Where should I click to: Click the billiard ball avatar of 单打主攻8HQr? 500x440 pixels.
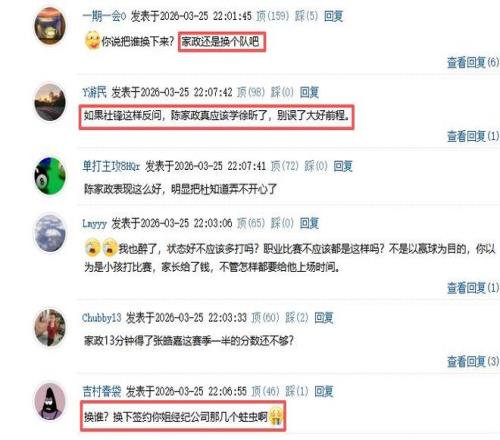[x=50, y=176]
